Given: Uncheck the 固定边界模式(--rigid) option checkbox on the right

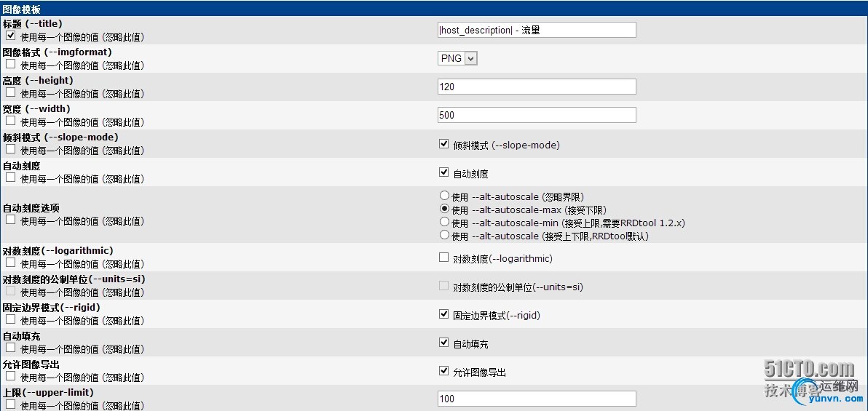Looking at the screenshot, I should 443,314.
